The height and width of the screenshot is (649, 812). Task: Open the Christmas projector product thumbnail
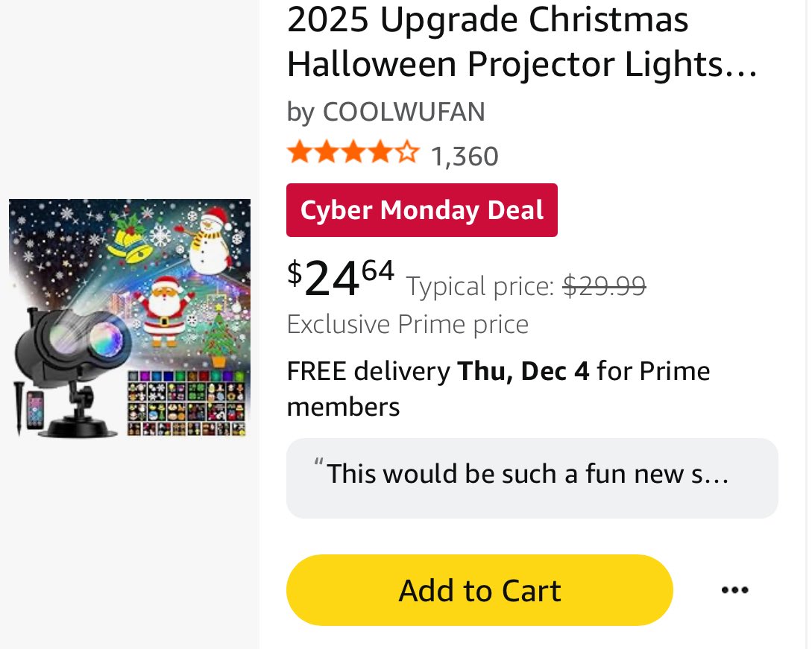(130, 317)
